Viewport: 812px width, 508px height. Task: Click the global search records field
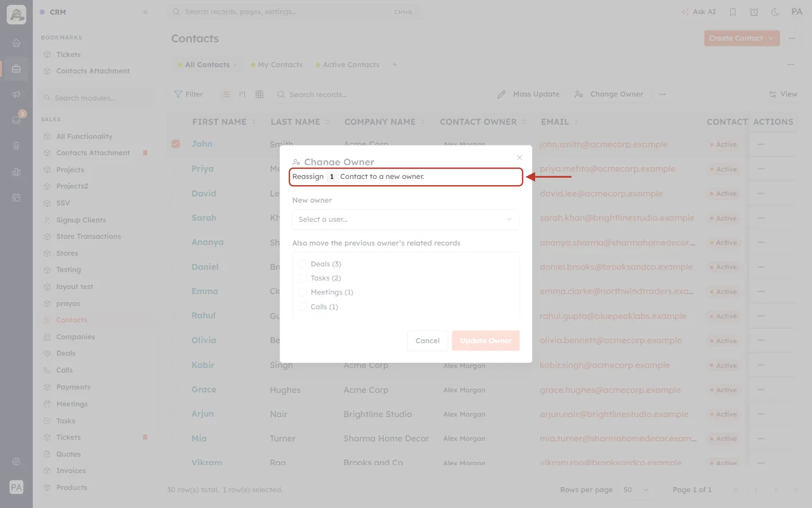pos(293,12)
